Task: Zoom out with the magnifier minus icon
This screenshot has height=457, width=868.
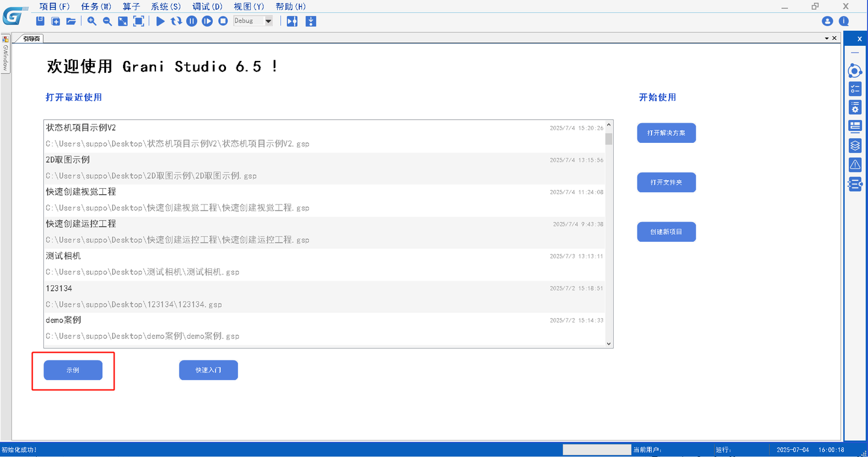Action: (x=107, y=21)
